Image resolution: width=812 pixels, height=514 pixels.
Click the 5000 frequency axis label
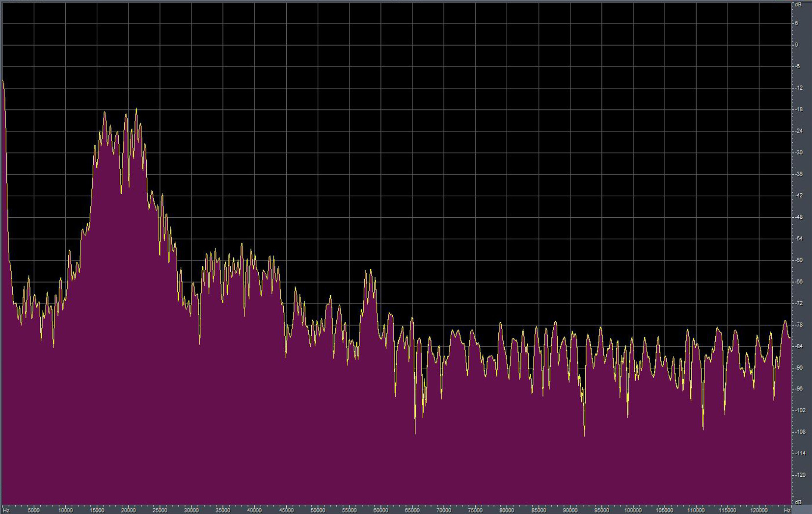pos(33,511)
